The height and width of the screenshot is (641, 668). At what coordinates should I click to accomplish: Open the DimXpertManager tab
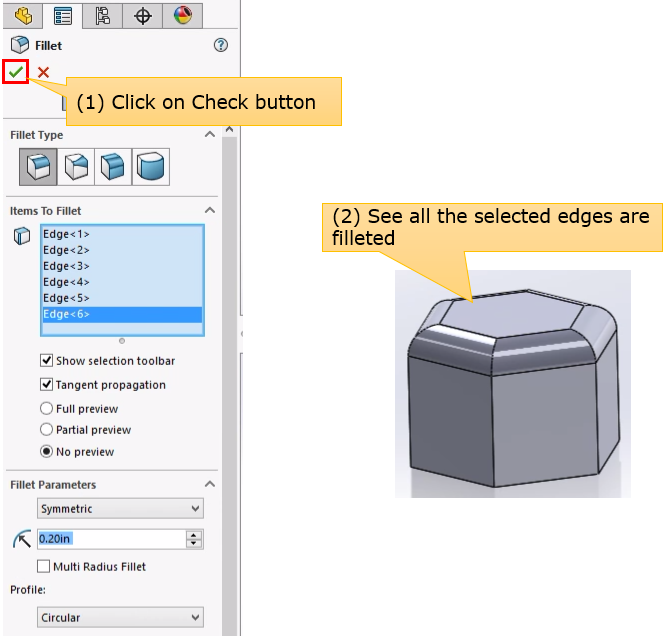[142, 16]
